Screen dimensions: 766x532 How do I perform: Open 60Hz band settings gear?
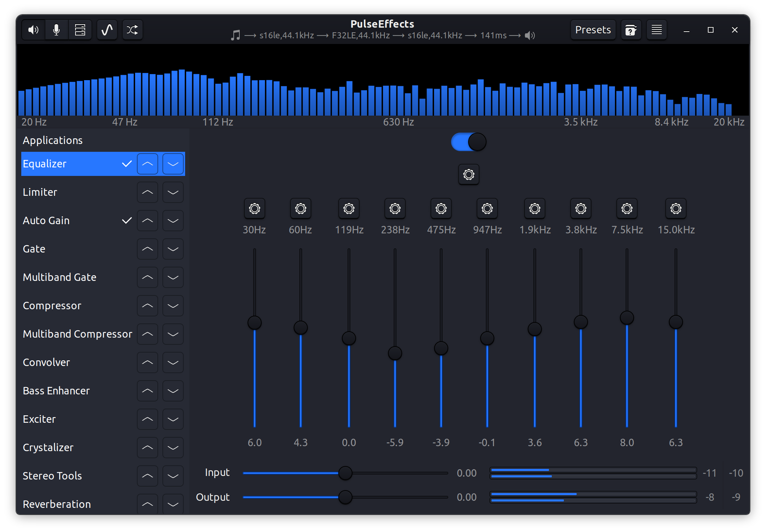[x=301, y=209]
